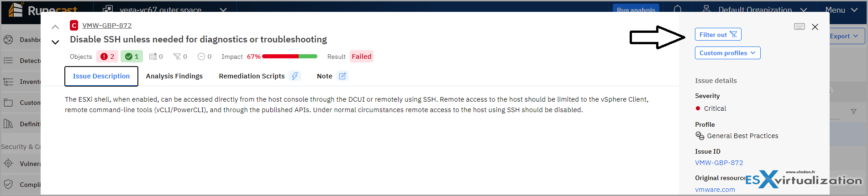The image size is (868, 196).
Task: Expand the Custom profiles dropdown
Action: (x=727, y=53)
